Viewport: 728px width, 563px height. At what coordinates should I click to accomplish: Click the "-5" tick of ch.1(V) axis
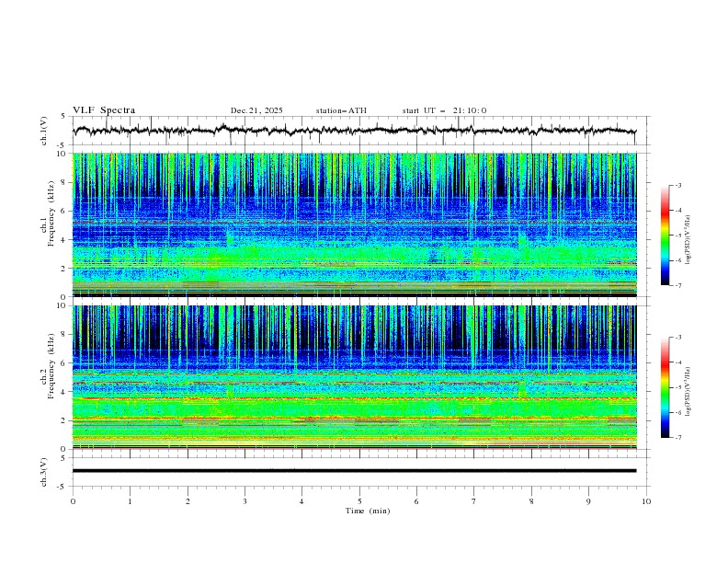click(x=63, y=145)
